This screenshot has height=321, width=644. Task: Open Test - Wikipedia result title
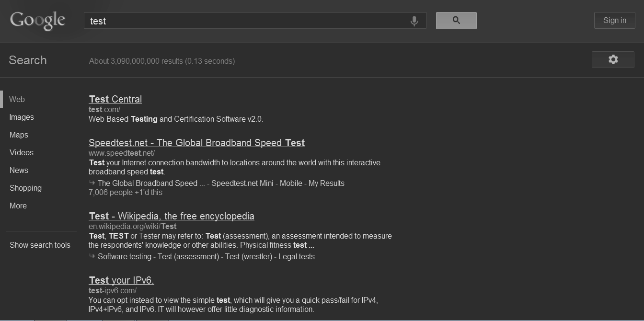(172, 216)
